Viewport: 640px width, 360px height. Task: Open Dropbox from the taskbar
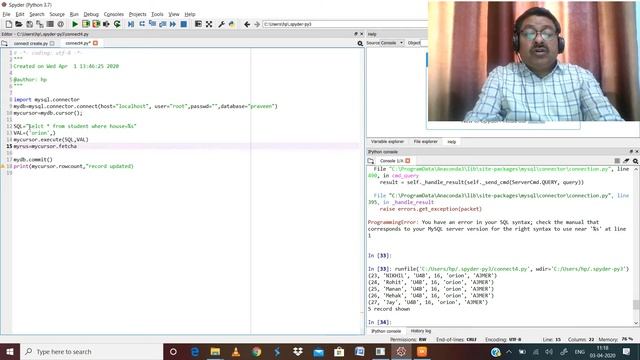pos(298,351)
